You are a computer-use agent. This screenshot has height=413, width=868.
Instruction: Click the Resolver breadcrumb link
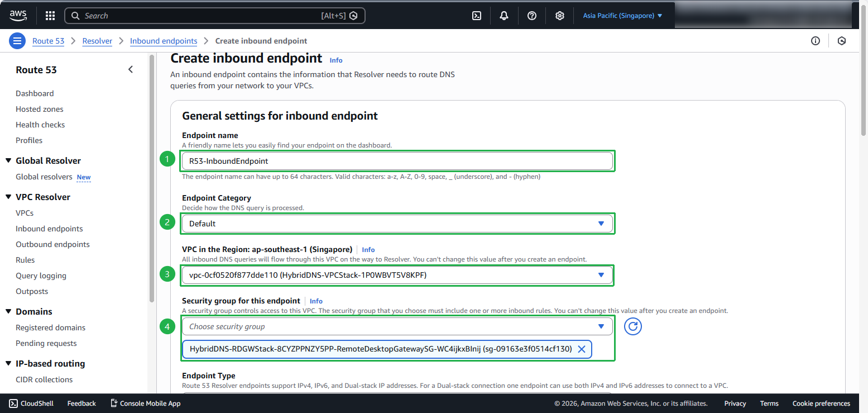pyautogui.click(x=97, y=41)
